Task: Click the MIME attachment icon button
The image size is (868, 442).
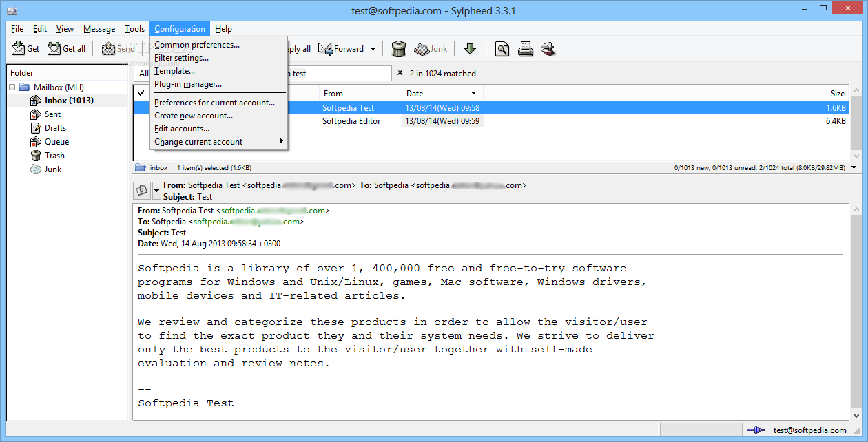Action: click(x=142, y=189)
